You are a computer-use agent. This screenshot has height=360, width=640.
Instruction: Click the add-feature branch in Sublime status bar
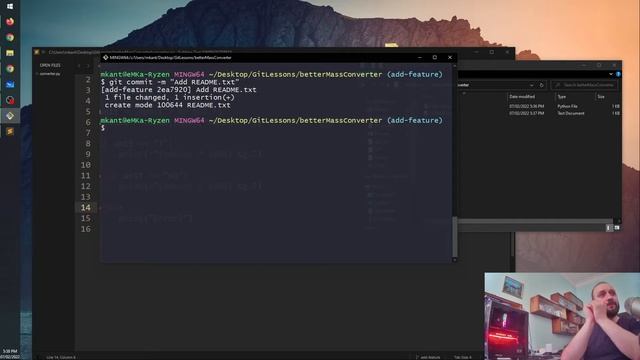428,358
